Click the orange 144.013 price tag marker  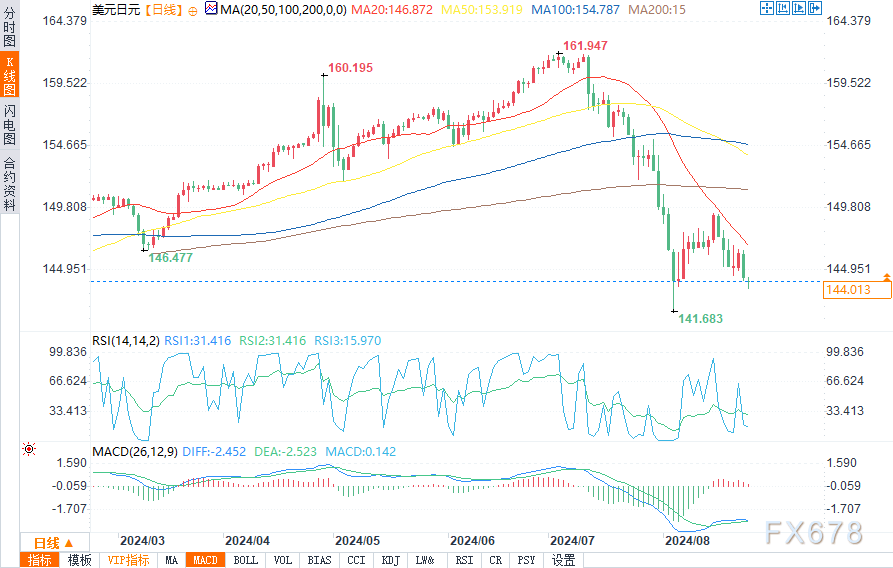857,289
